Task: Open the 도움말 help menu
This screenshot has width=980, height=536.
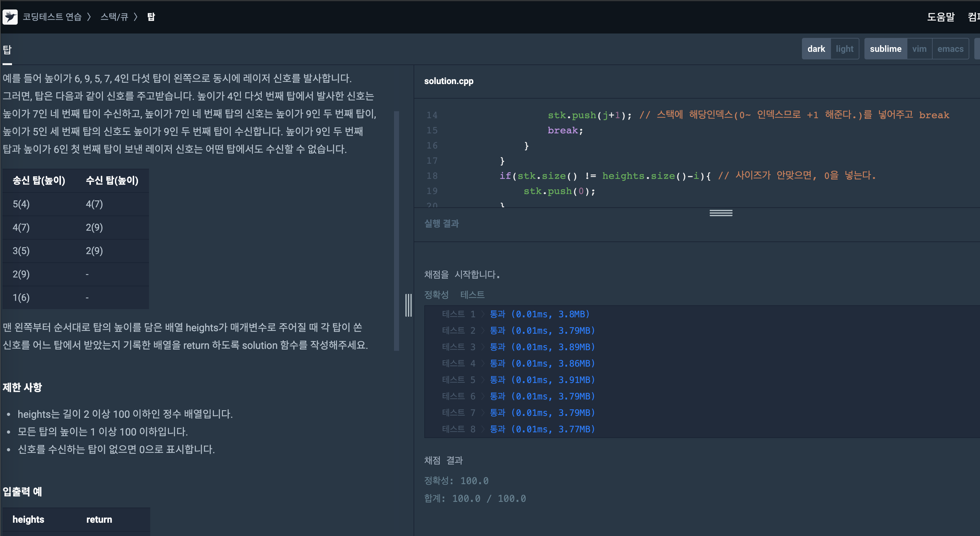Action: coord(941,17)
